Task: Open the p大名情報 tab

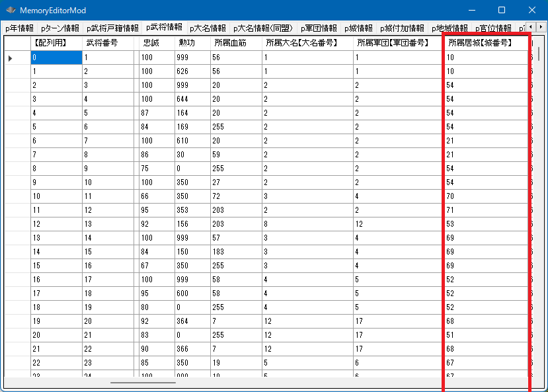Action: click(208, 28)
